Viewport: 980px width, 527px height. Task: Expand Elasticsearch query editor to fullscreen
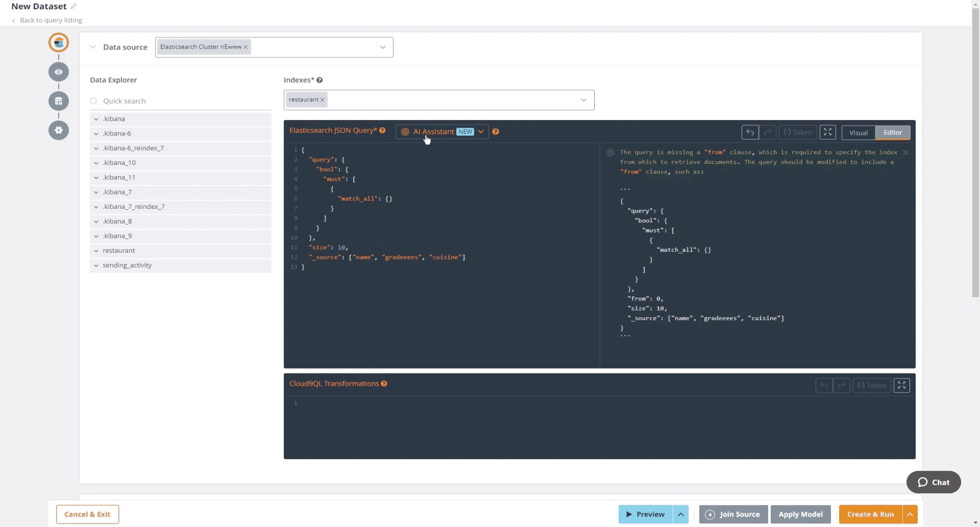827,132
